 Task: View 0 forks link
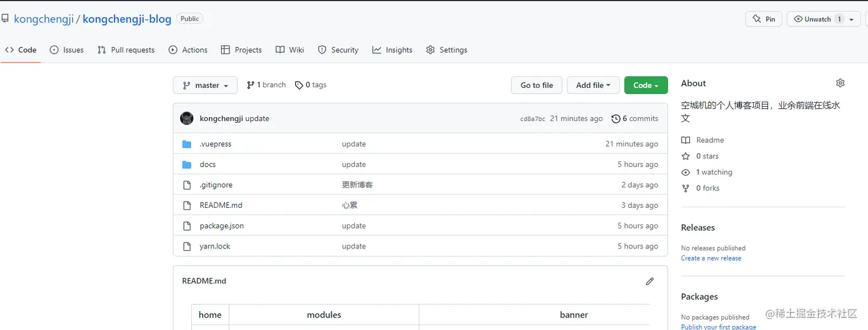700,188
